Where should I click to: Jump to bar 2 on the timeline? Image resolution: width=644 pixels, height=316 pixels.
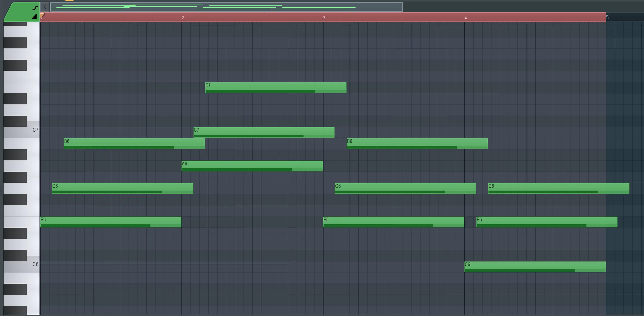click(183, 18)
